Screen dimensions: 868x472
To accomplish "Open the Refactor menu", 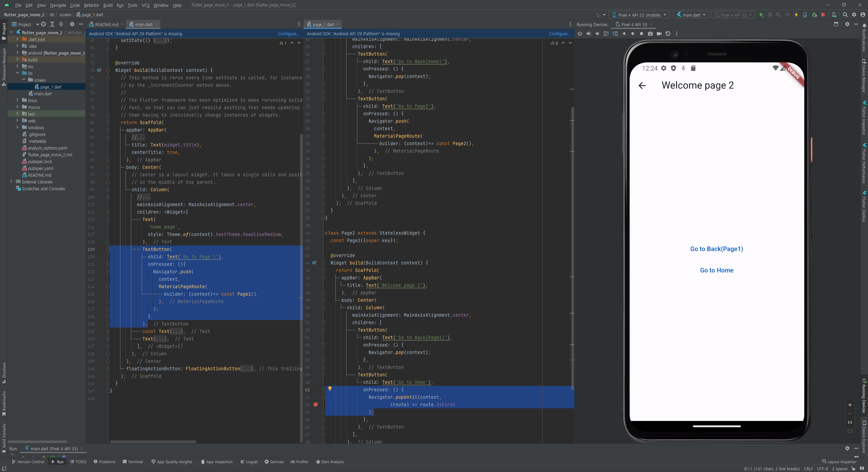I will [x=91, y=5].
